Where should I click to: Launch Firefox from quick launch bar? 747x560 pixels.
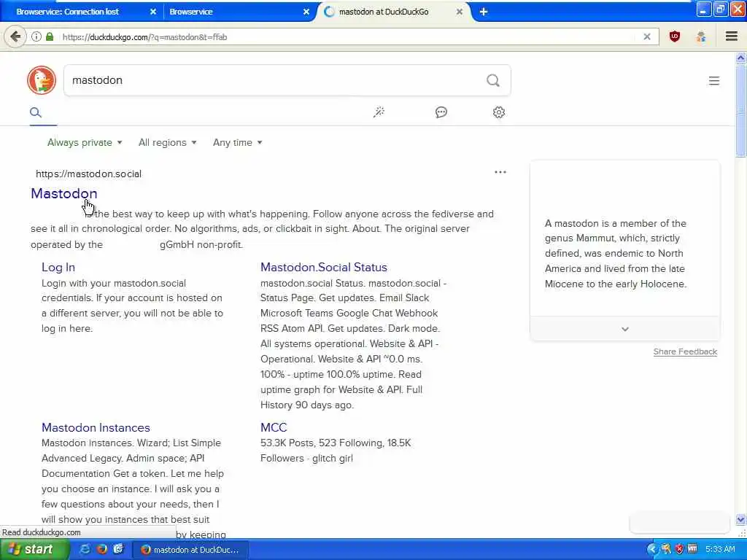click(x=101, y=550)
